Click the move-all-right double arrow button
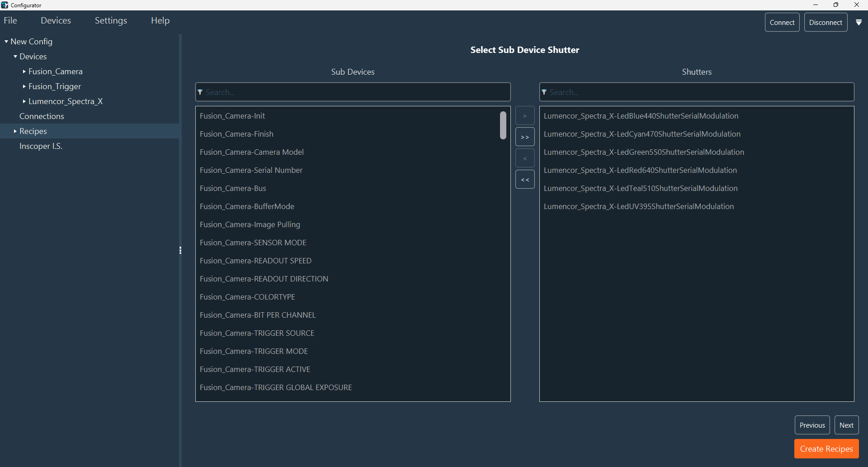868x467 pixels. 525,137
